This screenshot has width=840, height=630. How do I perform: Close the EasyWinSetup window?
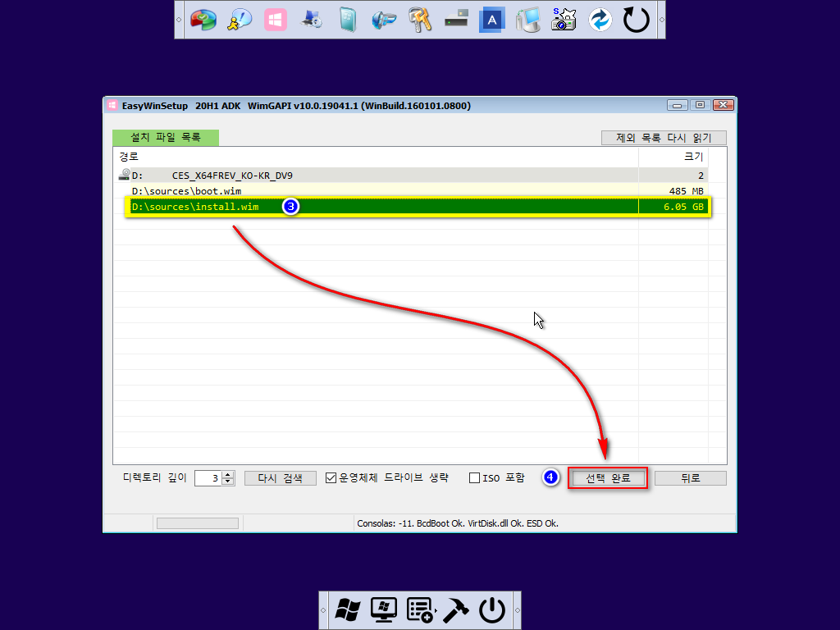[x=723, y=105]
